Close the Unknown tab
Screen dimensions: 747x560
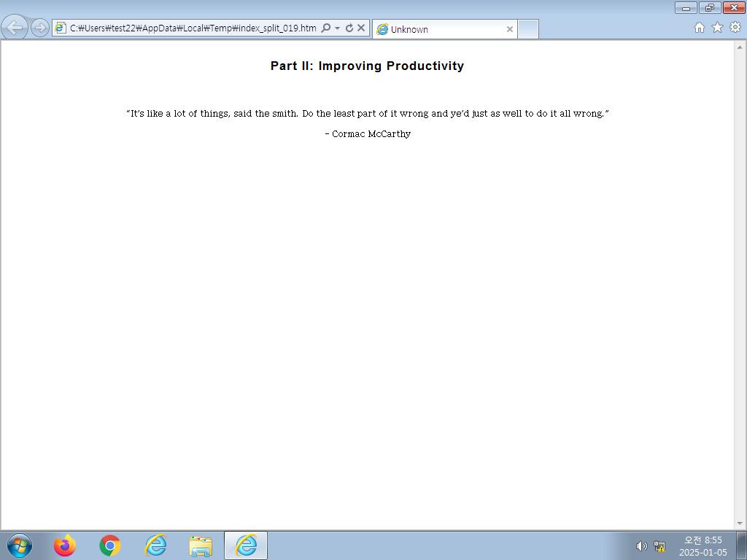click(509, 29)
